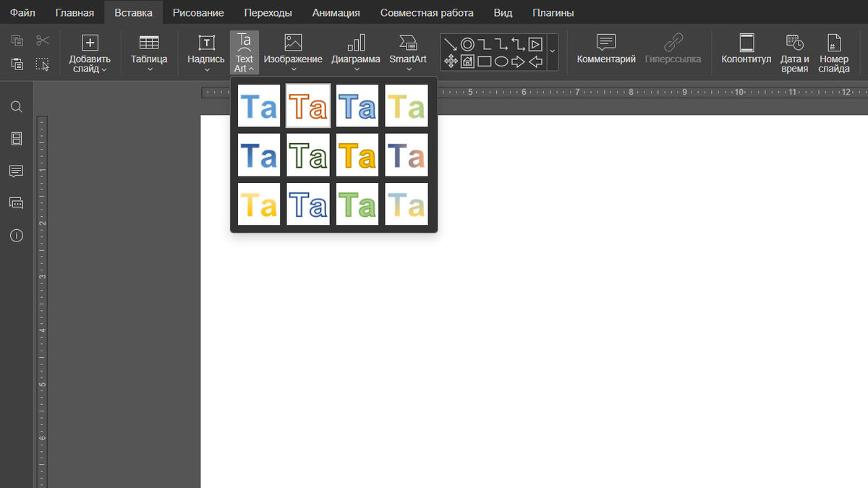868x488 pixels.
Task: Click the Add slide plus icon
Action: (x=90, y=43)
